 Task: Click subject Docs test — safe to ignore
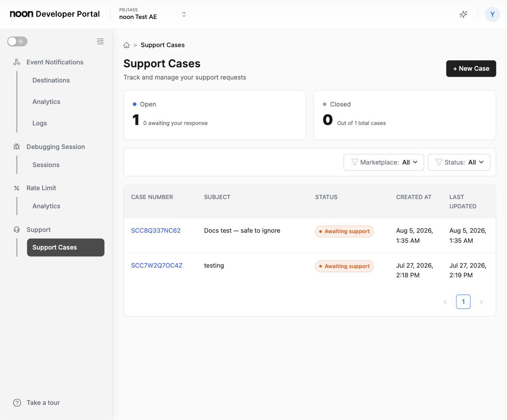(x=242, y=231)
